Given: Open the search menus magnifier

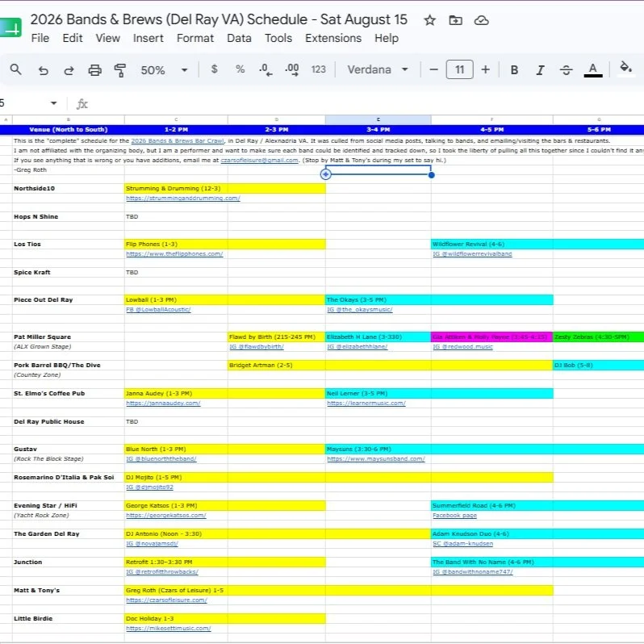Looking at the screenshot, I should pos(15,69).
